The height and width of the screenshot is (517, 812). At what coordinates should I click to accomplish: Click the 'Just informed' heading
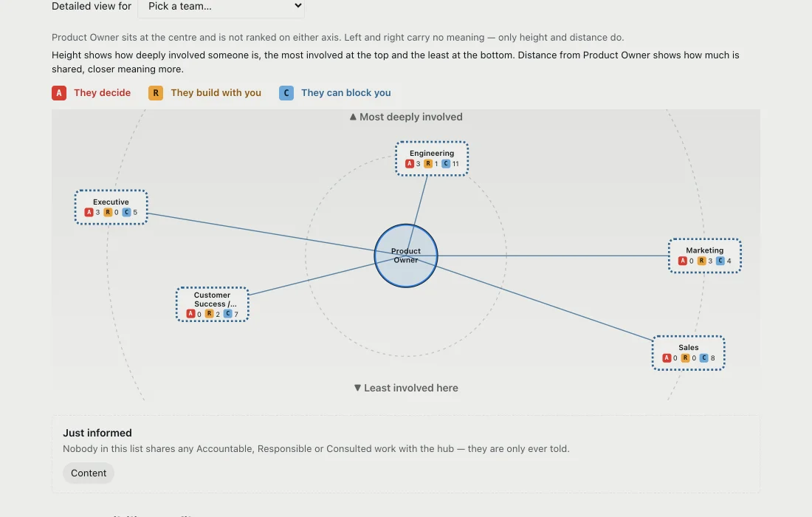click(97, 433)
